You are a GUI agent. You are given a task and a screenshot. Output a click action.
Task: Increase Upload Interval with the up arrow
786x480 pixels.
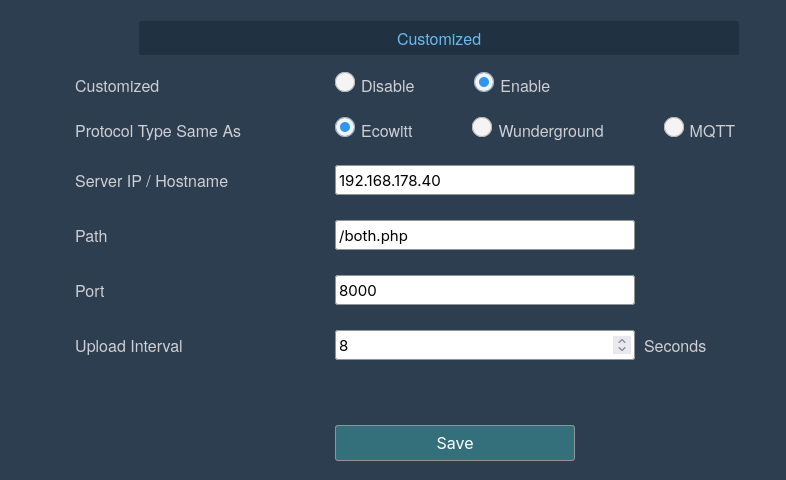(x=622, y=341)
